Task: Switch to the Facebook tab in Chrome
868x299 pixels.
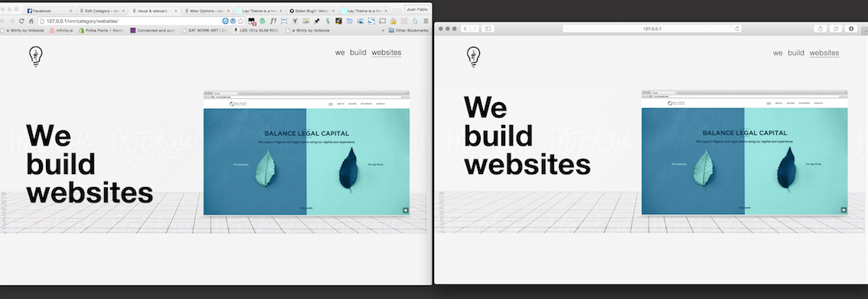Action: 48,11
